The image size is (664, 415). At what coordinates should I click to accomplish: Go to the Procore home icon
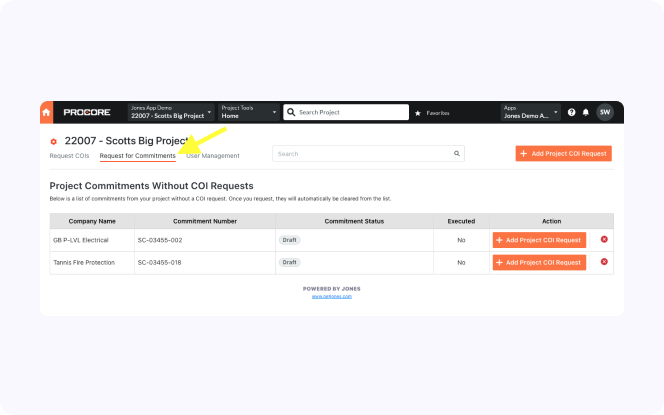click(47, 112)
